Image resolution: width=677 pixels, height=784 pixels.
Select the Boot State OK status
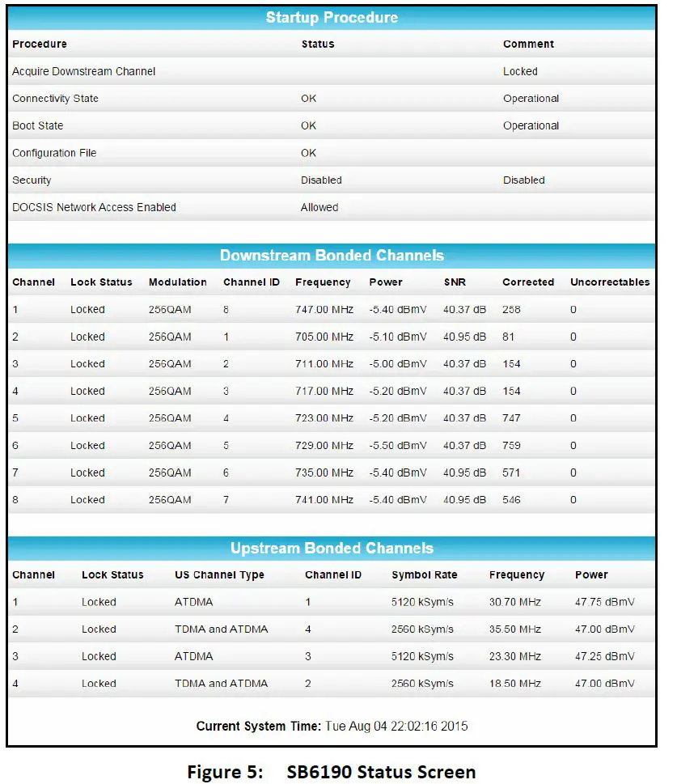point(309,125)
